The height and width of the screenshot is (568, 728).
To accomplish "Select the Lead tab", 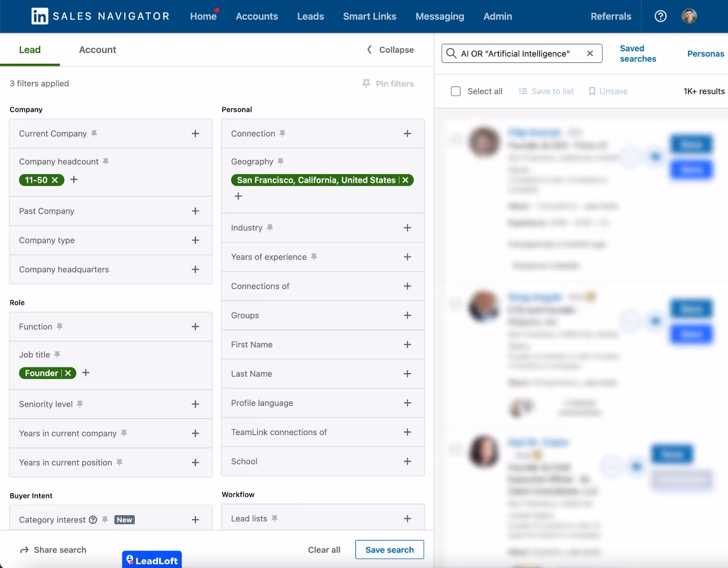I will (x=30, y=50).
